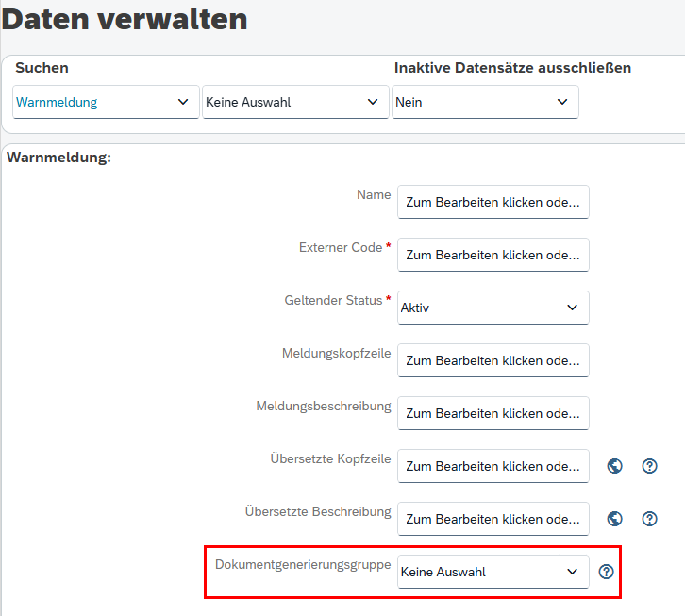Click the Warnmeldung: section heading

(58, 158)
